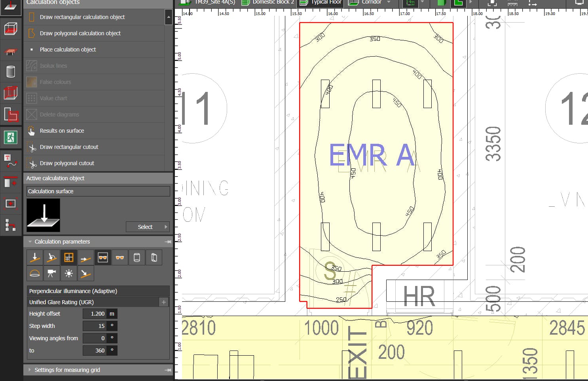This screenshot has height=381, width=588.
Task: Click the dotted arrow move icon in toolbar
Action: [x=533, y=3]
